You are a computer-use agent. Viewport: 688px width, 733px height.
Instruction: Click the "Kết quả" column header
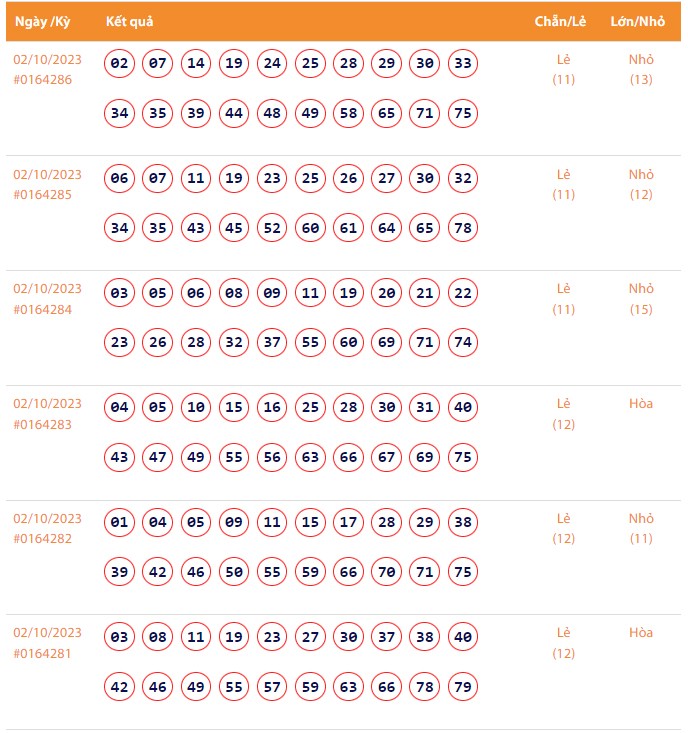130,21
